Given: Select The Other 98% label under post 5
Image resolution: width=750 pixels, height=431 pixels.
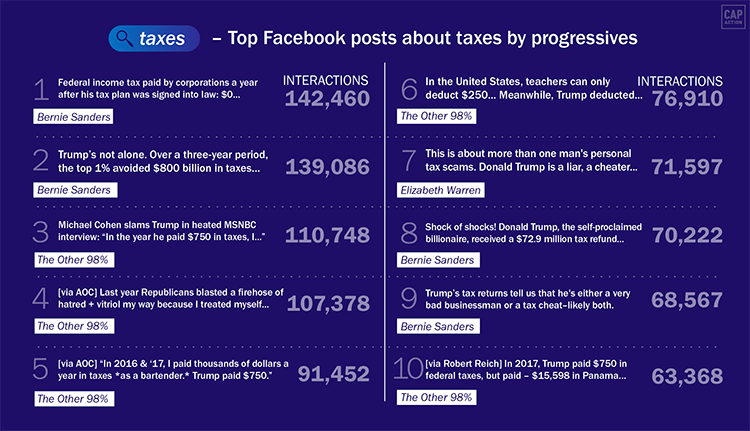Looking at the screenshot, I should click(x=72, y=397).
